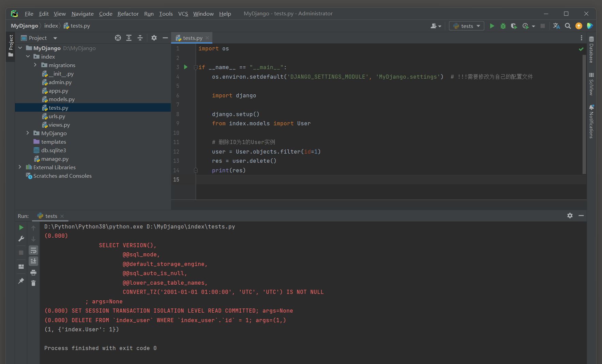
Task: Open the editor tabs three-dot menu
Action: [x=582, y=38]
